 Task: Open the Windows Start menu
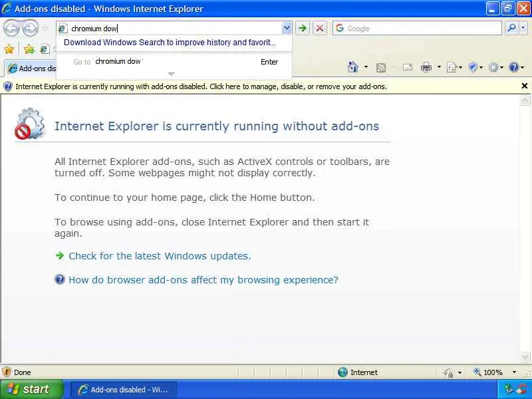pyautogui.click(x=31, y=389)
